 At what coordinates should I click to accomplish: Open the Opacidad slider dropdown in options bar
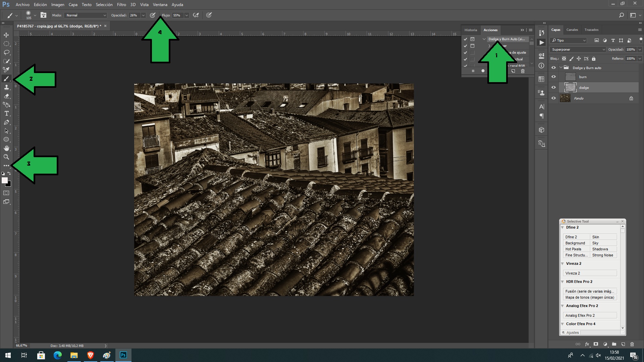point(143,15)
